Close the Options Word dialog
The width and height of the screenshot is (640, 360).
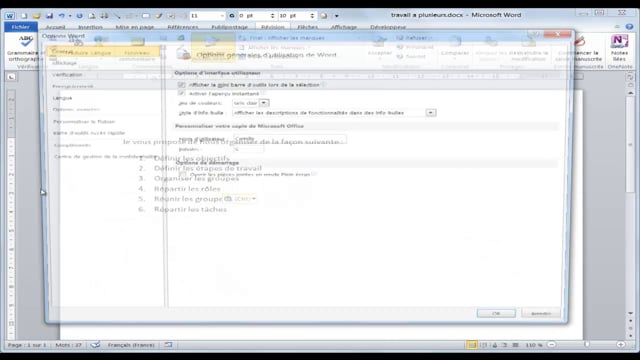pos(557,33)
